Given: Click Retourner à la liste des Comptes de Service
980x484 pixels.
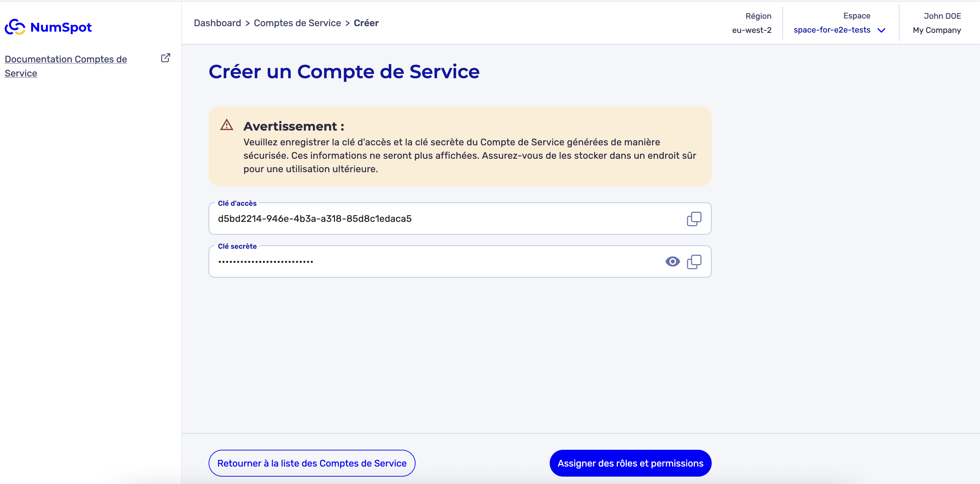Looking at the screenshot, I should (312, 463).
